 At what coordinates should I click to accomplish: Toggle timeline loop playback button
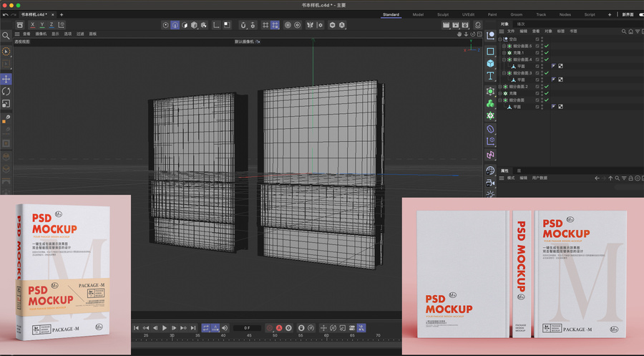tap(206, 328)
